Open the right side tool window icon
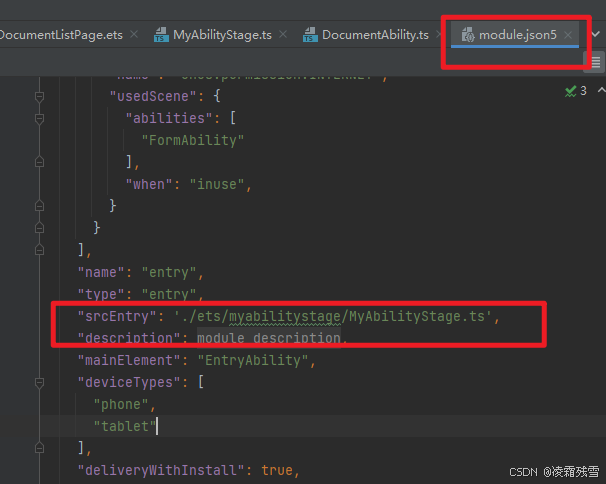 coord(595,61)
